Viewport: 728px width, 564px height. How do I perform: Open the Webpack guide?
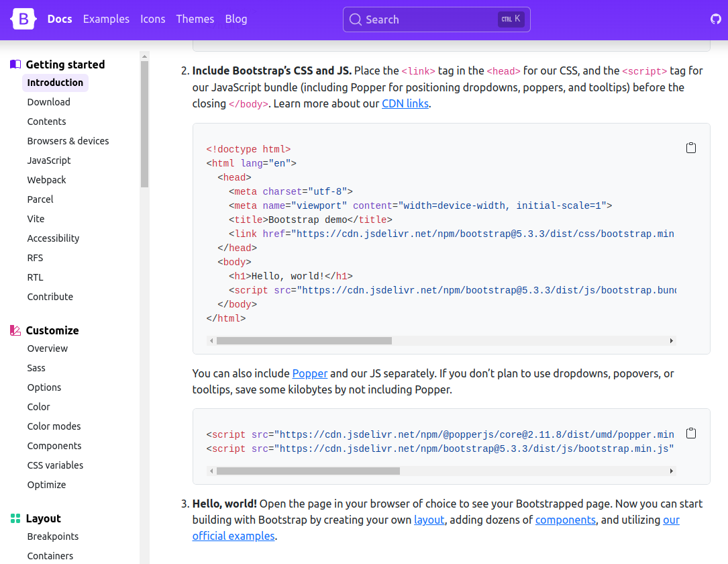click(x=46, y=180)
